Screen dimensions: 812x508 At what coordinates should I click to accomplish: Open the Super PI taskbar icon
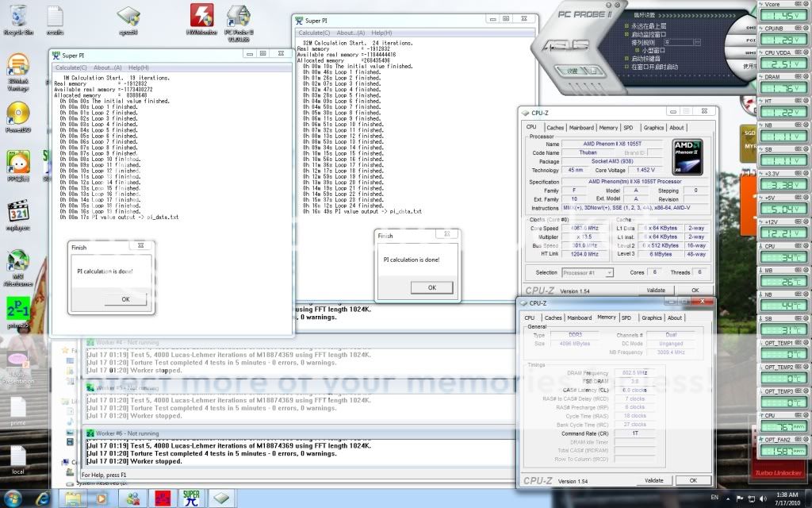click(x=190, y=499)
